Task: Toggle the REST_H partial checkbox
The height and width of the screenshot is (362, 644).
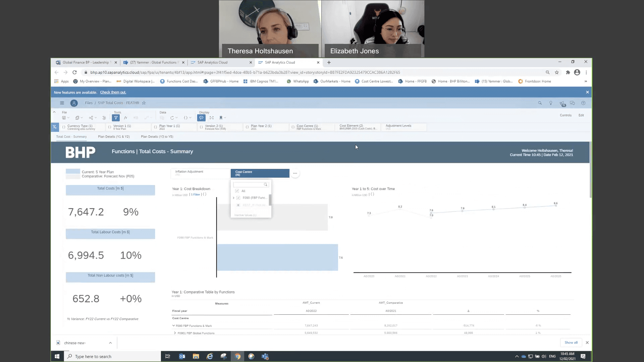Action: pos(238,205)
